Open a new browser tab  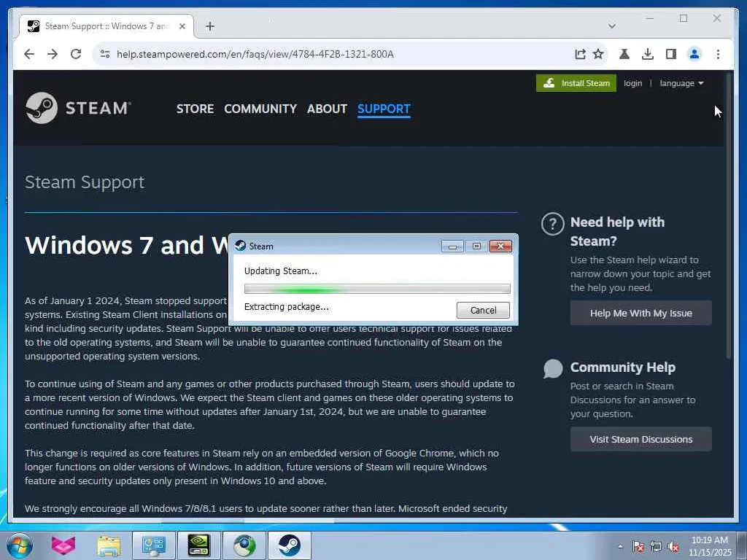(210, 26)
